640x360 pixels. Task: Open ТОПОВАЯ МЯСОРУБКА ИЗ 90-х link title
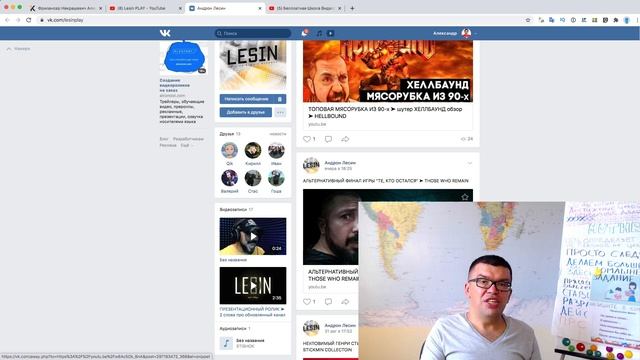point(385,113)
